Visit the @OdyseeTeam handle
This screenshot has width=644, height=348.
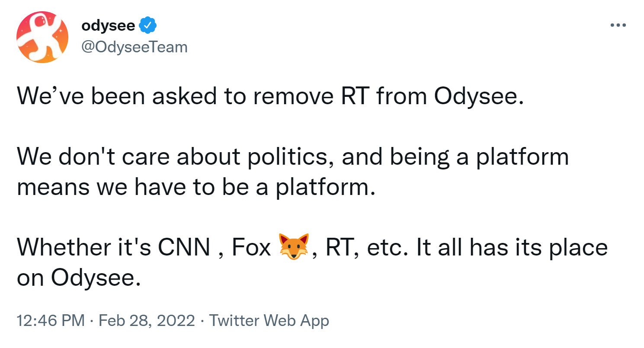pyautogui.click(x=135, y=47)
